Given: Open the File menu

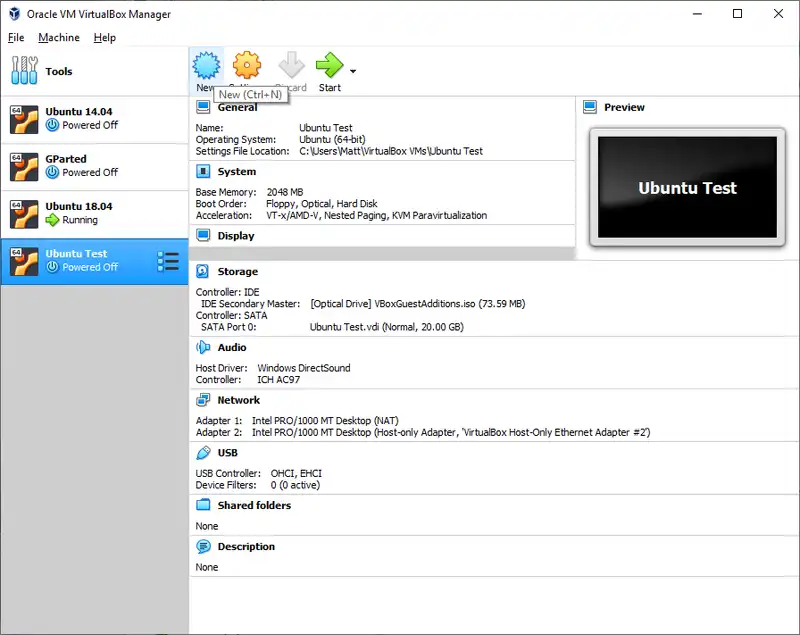Looking at the screenshot, I should point(16,38).
